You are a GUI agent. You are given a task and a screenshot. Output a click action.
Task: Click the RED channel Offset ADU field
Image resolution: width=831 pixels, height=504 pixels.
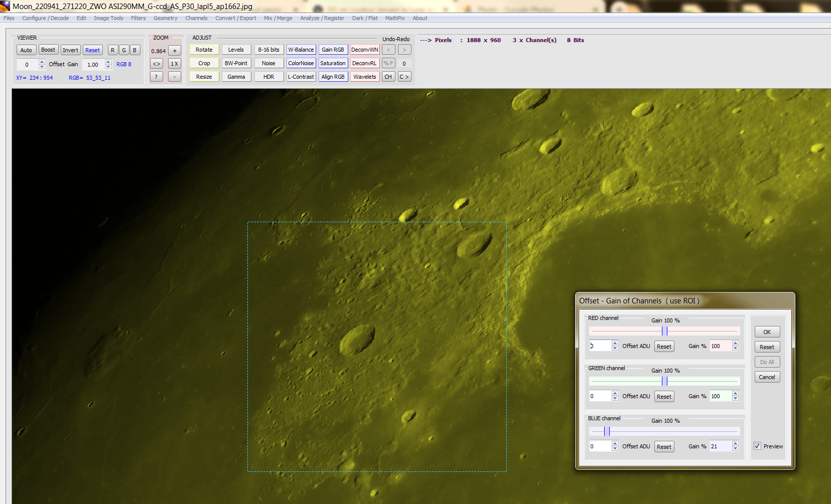[600, 346]
